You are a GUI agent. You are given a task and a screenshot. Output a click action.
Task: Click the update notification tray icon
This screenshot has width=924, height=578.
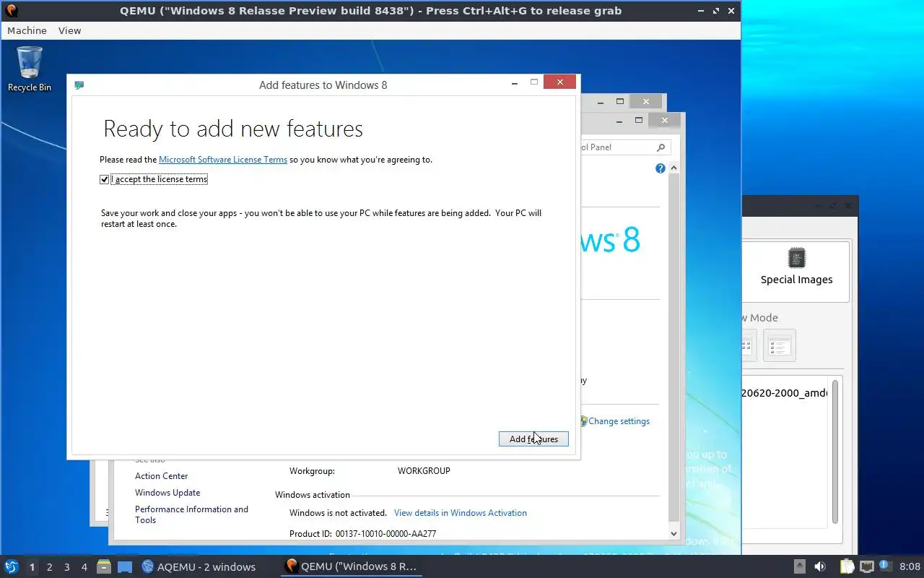(x=884, y=566)
